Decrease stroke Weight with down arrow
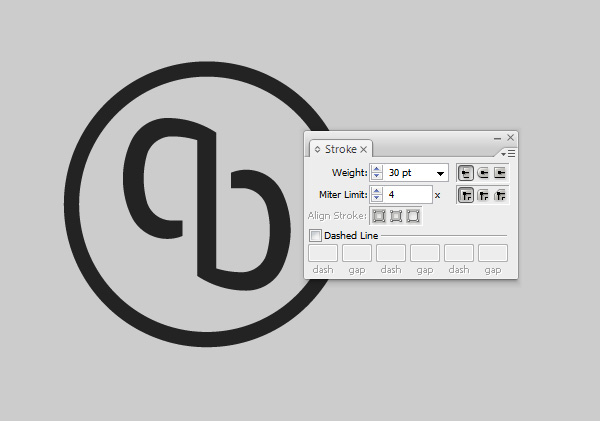Image resolution: width=600 pixels, height=421 pixels. [x=377, y=176]
